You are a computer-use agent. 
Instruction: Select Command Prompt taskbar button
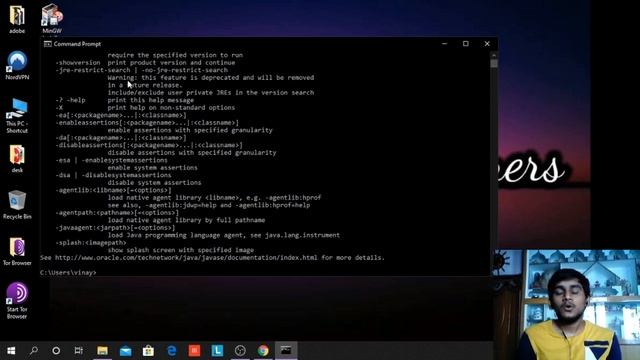286,351
